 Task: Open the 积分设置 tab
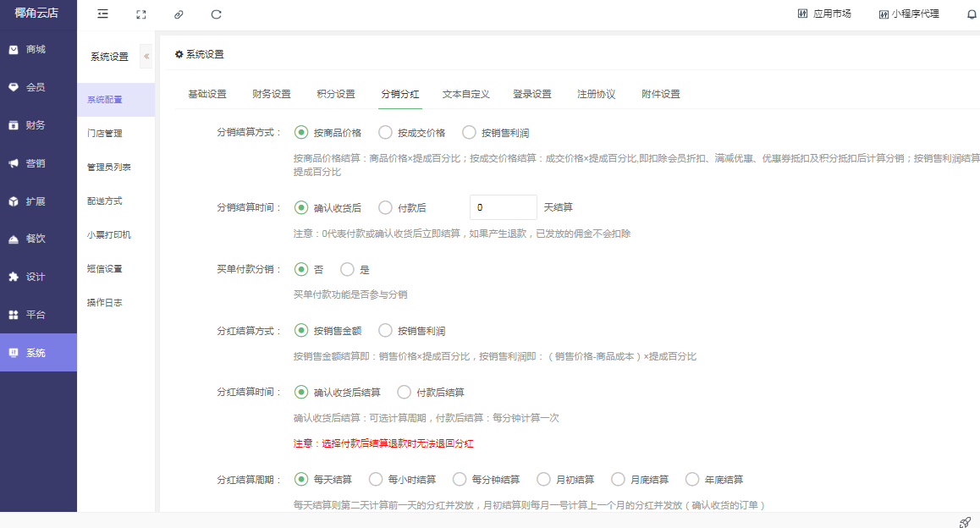pos(336,95)
